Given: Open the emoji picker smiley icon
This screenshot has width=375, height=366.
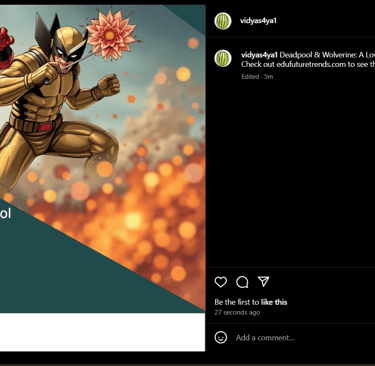Looking at the screenshot, I should [221, 337].
